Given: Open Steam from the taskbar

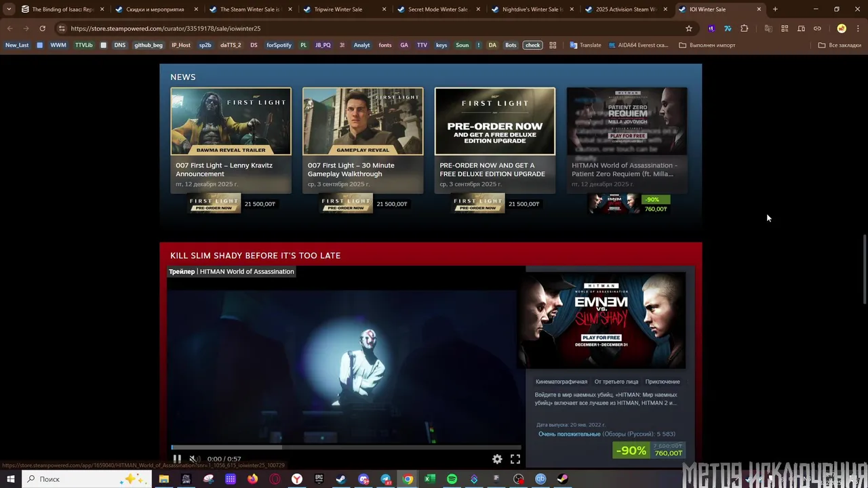Looking at the screenshot, I should pyautogui.click(x=341, y=479).
